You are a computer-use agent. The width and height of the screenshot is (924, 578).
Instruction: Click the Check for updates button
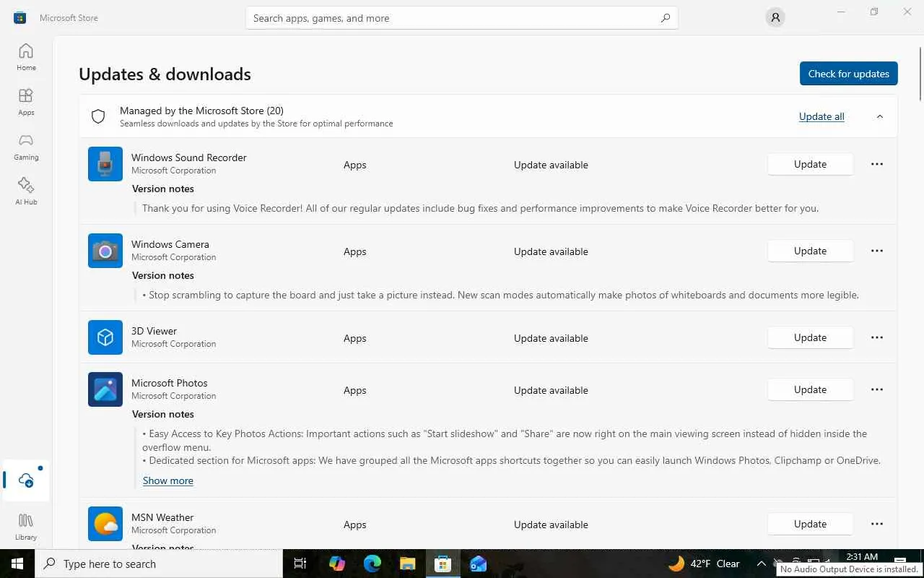tap(848, 74)
